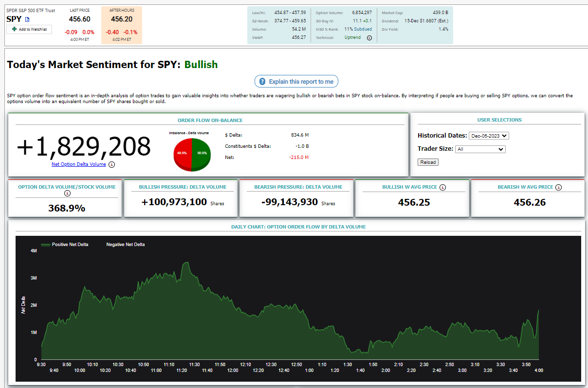
Task: Click the green plus Add to Watchlist icon
Action: [x=15, y=29]
